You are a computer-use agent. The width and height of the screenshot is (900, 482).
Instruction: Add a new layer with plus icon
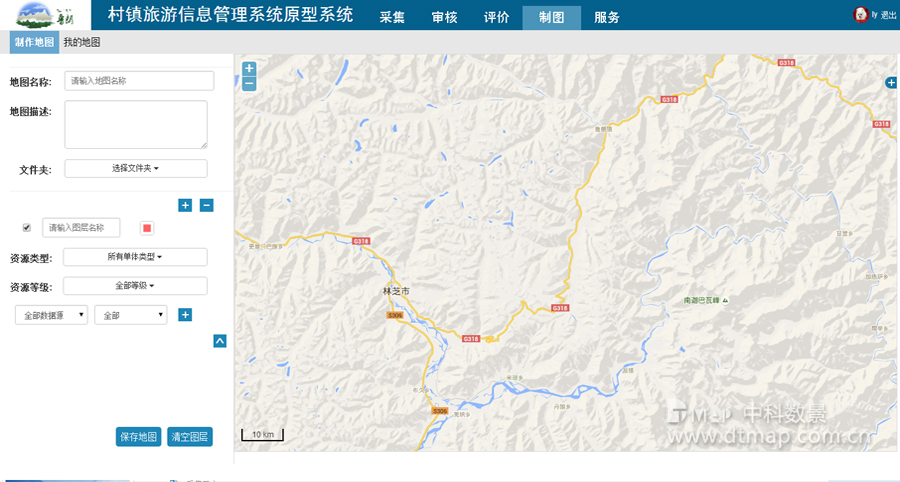185,205
